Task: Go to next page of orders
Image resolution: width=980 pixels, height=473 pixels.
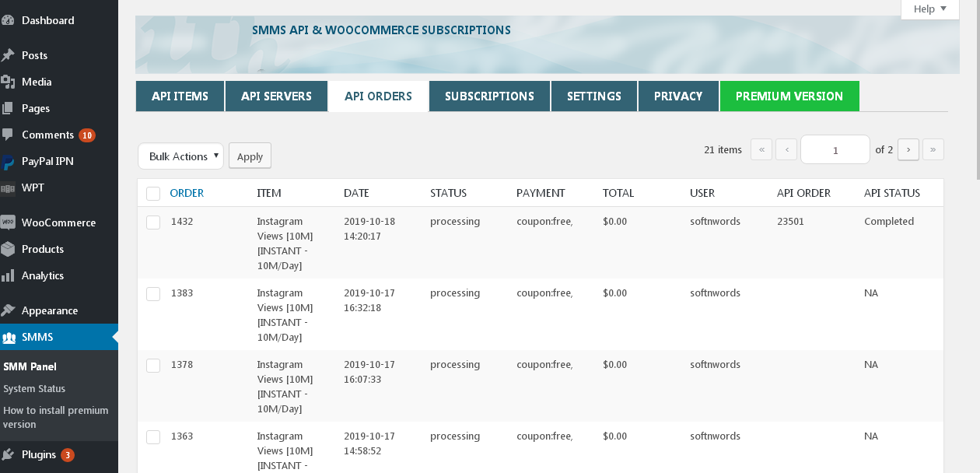Action: coord(908,149)
